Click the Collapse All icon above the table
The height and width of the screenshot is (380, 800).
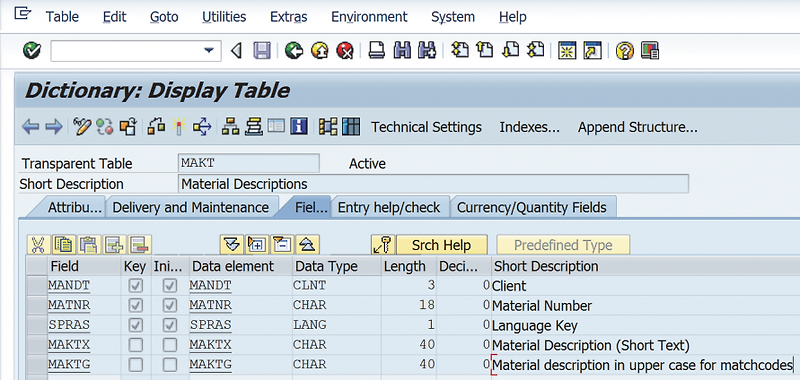[x=308, y=245]
